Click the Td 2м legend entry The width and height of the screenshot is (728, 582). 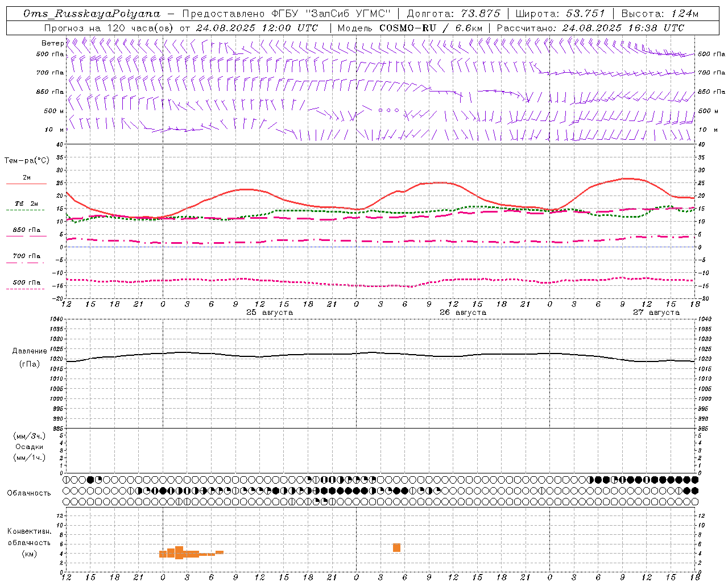pos(26,203)
